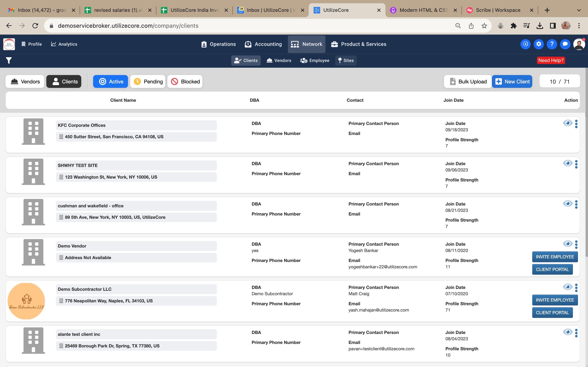Open browser extensions puzzle icon
This screenshot has height=367, width=588.
tap(513, 26)
